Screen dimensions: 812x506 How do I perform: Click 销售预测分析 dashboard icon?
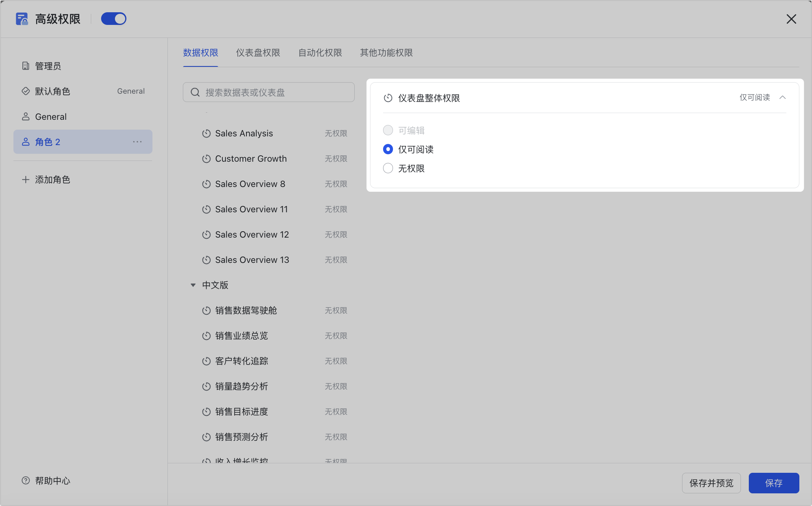pos(206,437)
